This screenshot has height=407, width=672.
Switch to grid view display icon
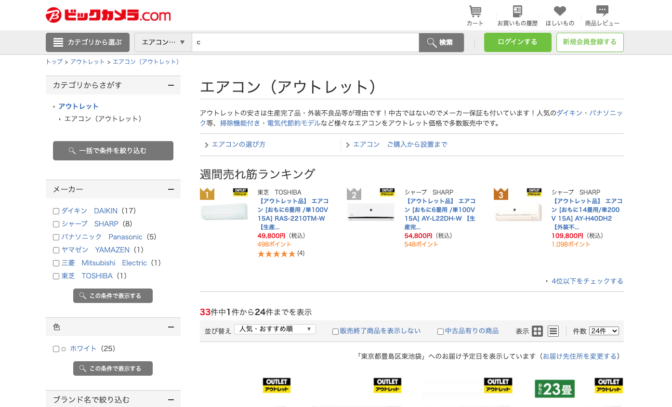(x=537, y=331)
